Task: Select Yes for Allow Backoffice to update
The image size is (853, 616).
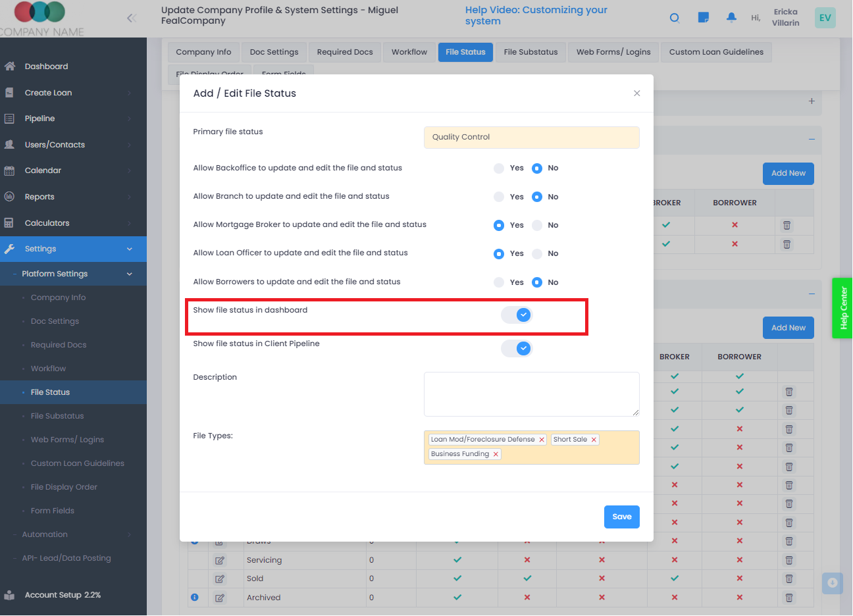Action: [499, 168]
